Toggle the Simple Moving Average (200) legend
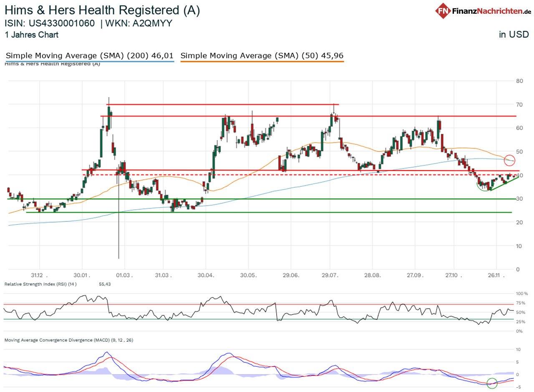Image resolution: width=534 pixels, height=392 pixels. pyautogui.click(x=89, y=55)
